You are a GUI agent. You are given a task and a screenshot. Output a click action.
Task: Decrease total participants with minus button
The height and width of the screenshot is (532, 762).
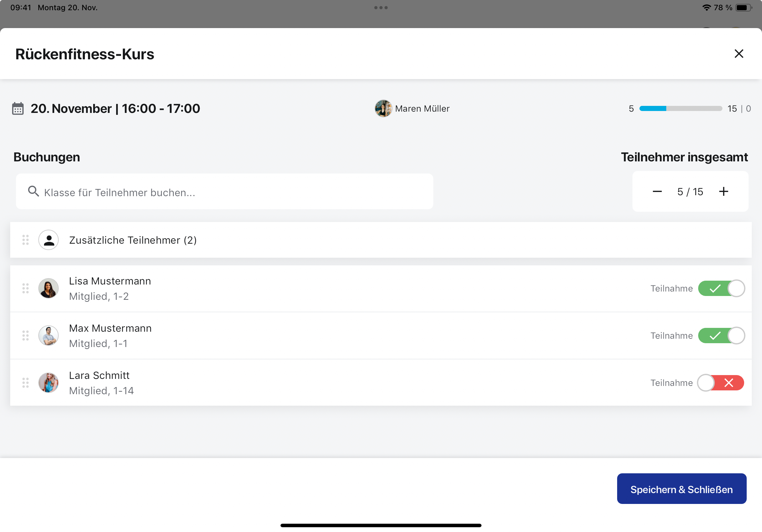657,192
